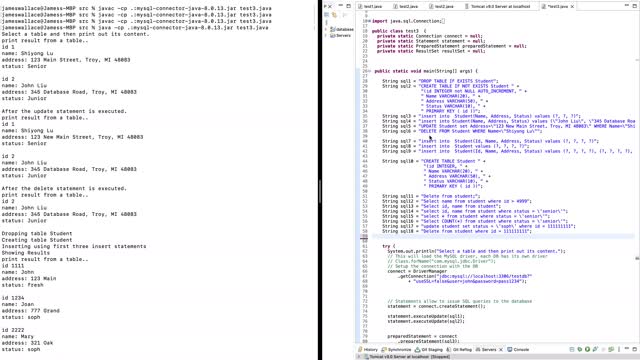Image resolution: width=640 pixels, height=360 pixels.
Task: Maximize the editor area
Action: point(634,6)
